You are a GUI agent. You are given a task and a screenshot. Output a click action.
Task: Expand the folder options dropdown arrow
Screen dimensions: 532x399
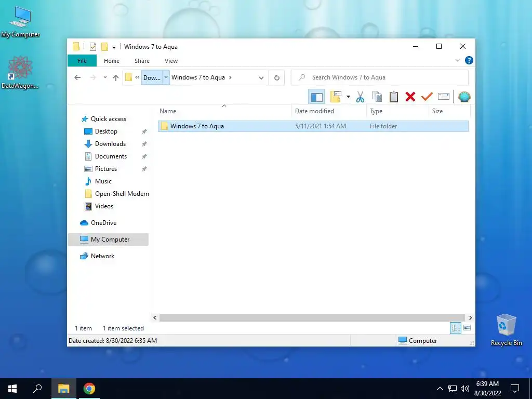pyautogui.click(x=348, y=97)
